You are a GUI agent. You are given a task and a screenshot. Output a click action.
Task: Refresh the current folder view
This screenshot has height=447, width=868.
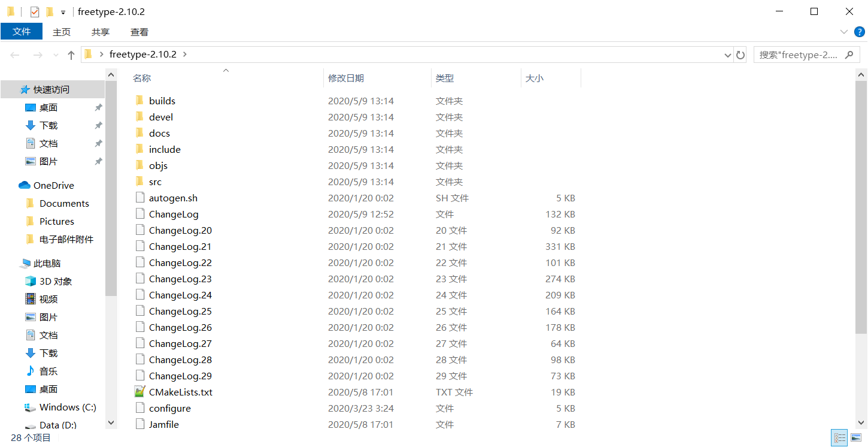click(740, 55)
